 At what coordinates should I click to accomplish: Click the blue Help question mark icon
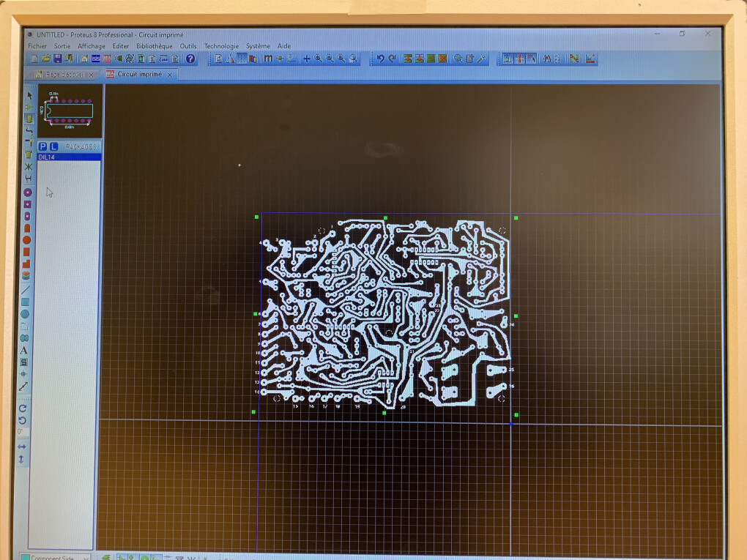pos(190,59)
